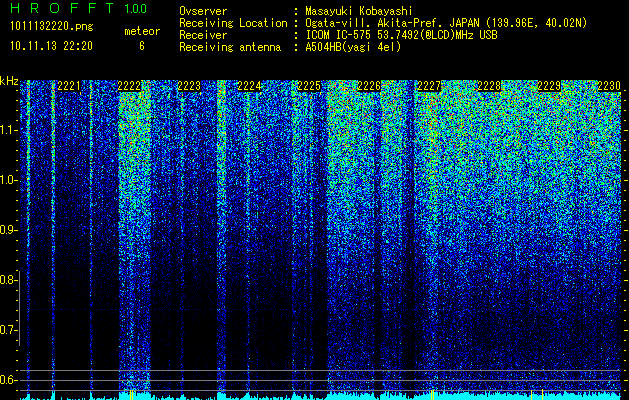
Task: Click the Receiving Location label
Action: pyautogui.click(x=233, y=23)
